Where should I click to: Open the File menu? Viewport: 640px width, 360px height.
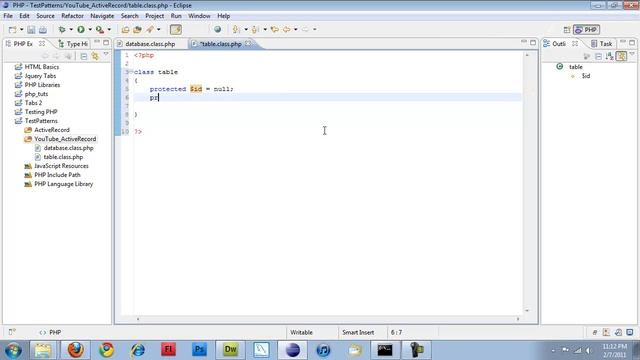(8, 16)
